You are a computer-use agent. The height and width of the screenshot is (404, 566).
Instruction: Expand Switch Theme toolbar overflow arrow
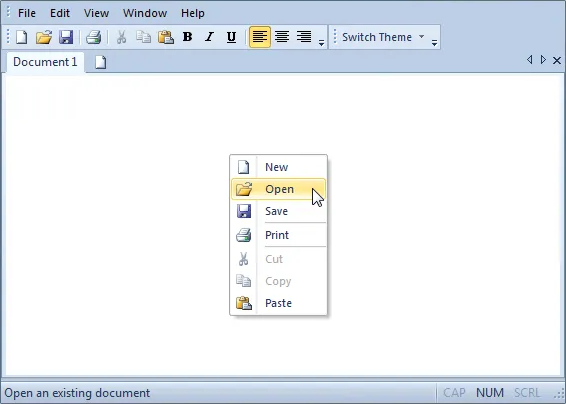434,43
